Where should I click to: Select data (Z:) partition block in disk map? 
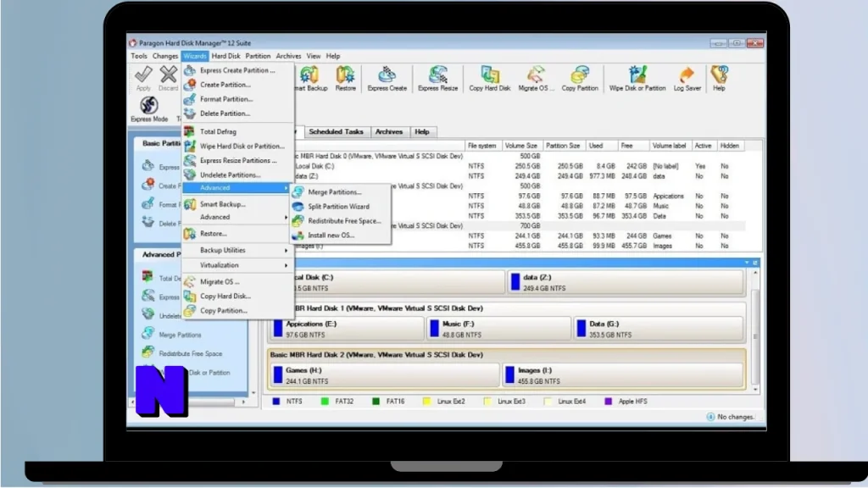pyautogui.click(x=626, y=282)
